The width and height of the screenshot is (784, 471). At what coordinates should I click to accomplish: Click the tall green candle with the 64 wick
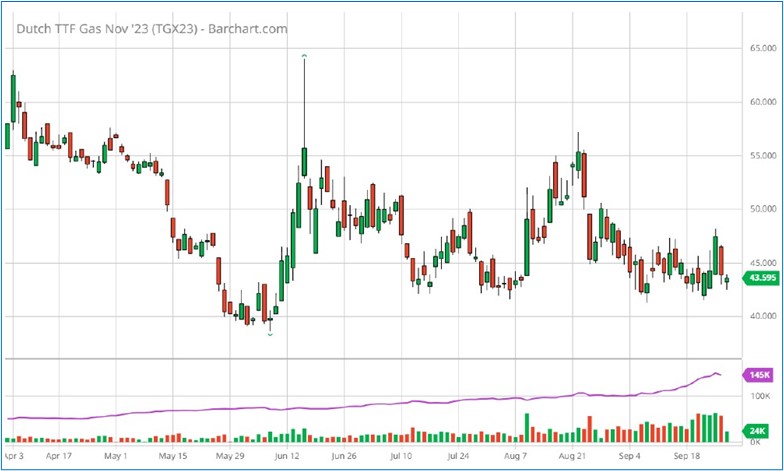pos(304,162)
